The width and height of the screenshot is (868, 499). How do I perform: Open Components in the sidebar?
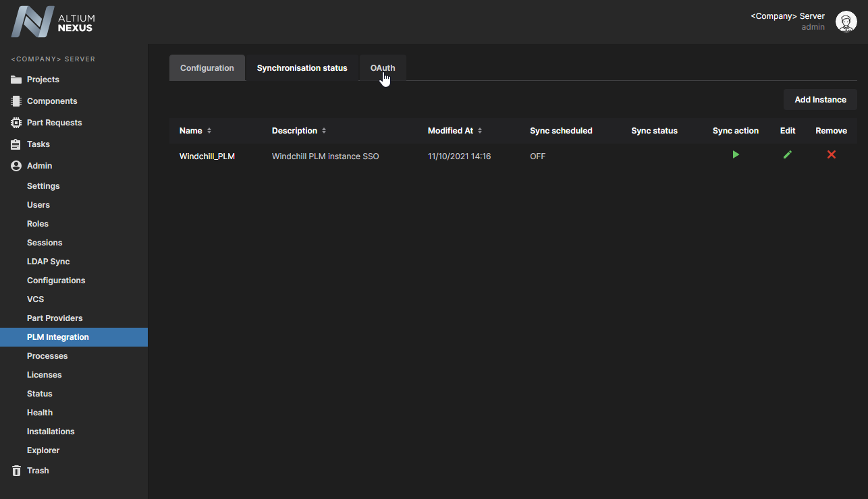51,101
